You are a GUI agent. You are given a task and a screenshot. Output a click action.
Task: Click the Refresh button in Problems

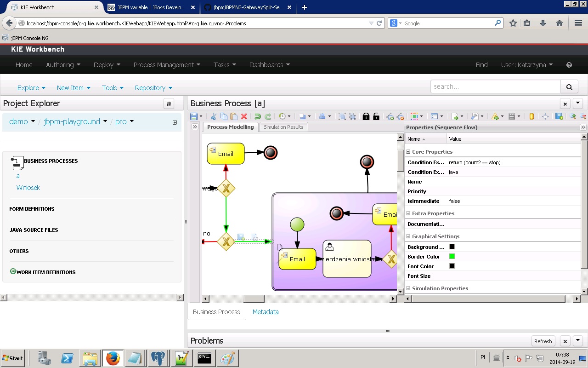pos(543,341)
